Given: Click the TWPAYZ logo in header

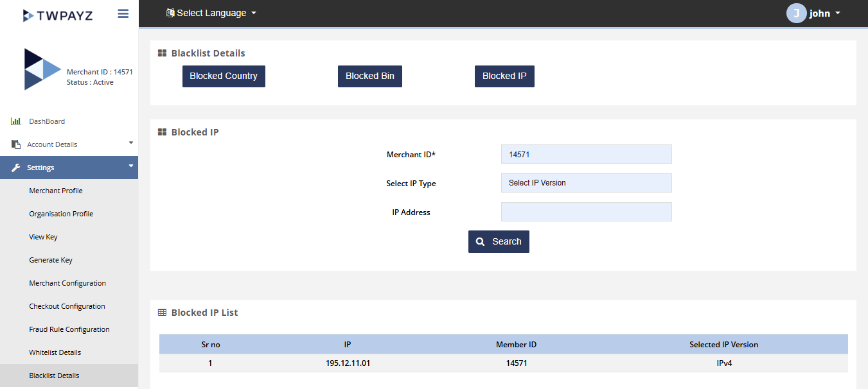Looking at the screenshot, I should pos(58,15).
